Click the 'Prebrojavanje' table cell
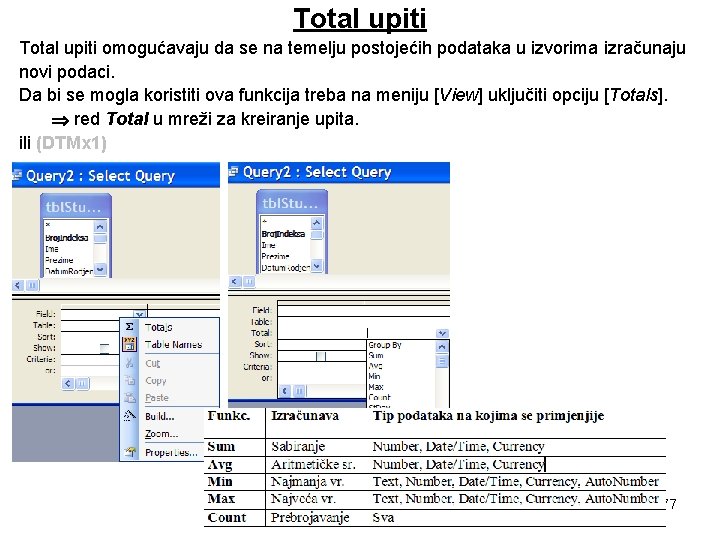Screen dimensions: 720x540 [x=310, y=518]
